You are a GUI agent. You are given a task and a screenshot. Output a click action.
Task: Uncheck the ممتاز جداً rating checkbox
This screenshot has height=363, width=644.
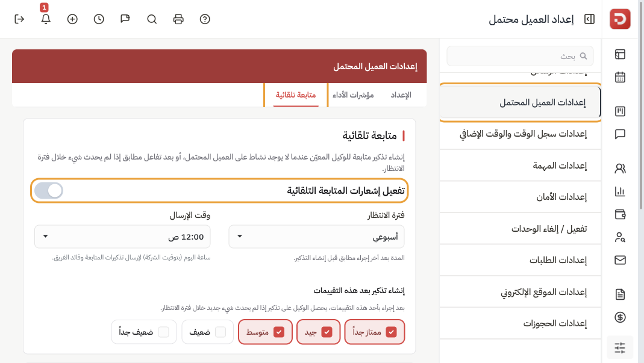(392, 332)
